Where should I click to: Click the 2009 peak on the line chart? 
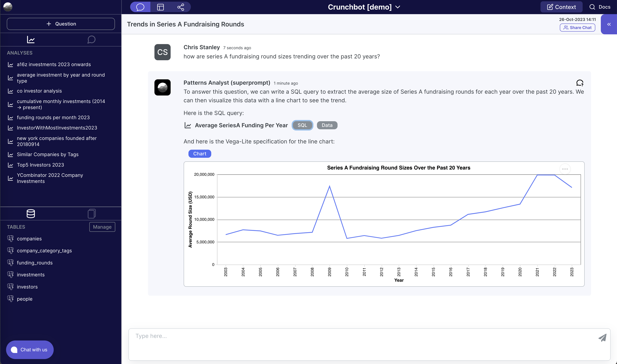click(329, 186)
